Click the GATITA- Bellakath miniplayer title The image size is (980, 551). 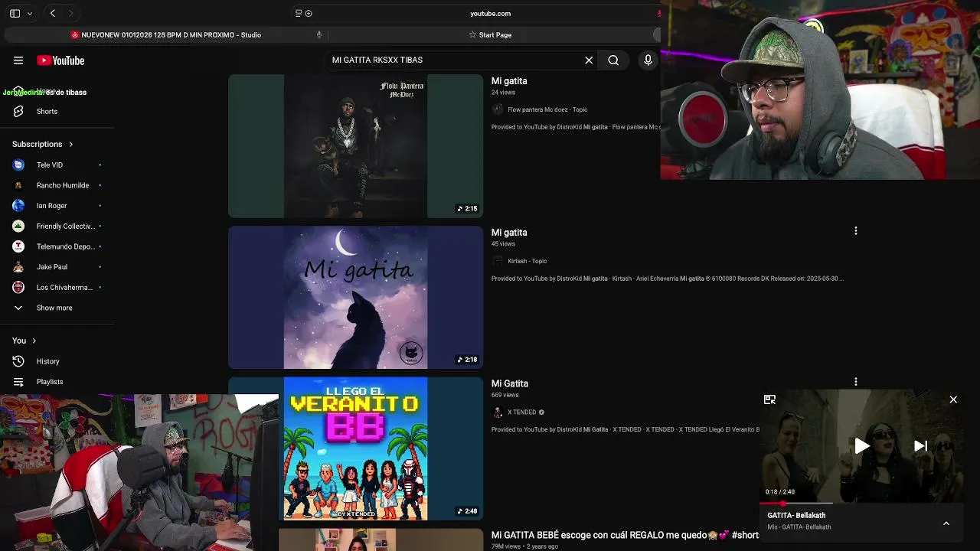pos(796,516)
